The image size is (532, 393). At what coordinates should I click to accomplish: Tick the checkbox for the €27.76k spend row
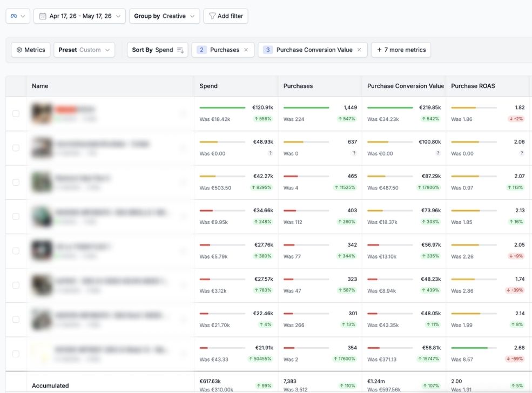click(x=16, y=250)
